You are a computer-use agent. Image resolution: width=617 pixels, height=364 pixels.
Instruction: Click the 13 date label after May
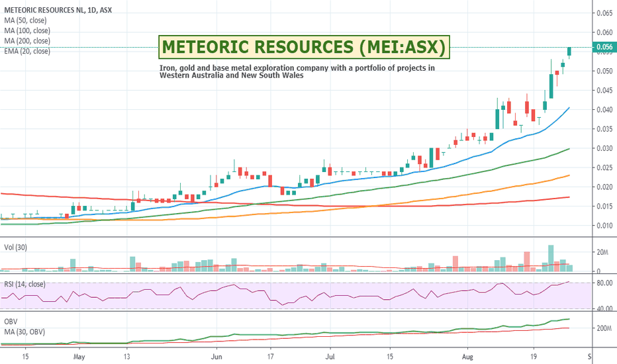coord(126,357)
